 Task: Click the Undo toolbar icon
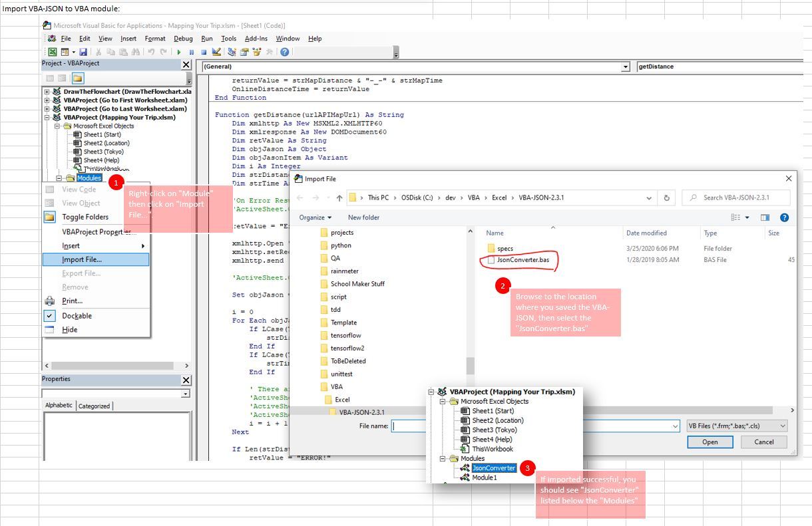[151, 52]
